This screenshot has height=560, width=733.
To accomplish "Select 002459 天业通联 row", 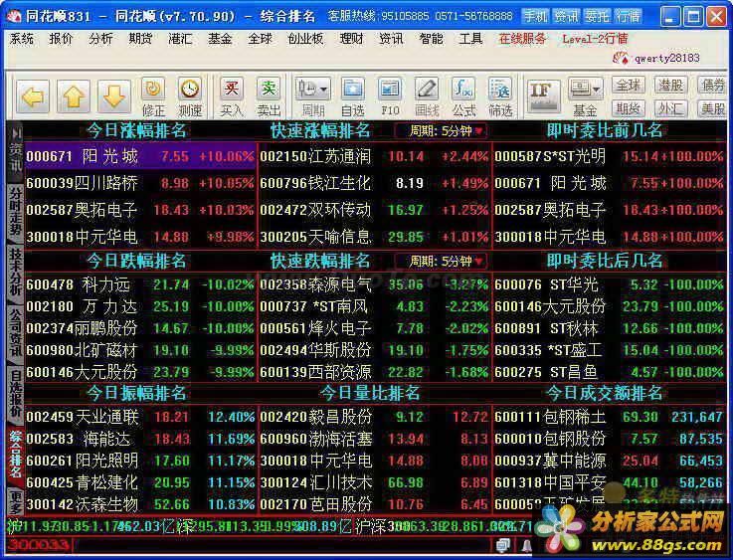I will pos(140,417).
